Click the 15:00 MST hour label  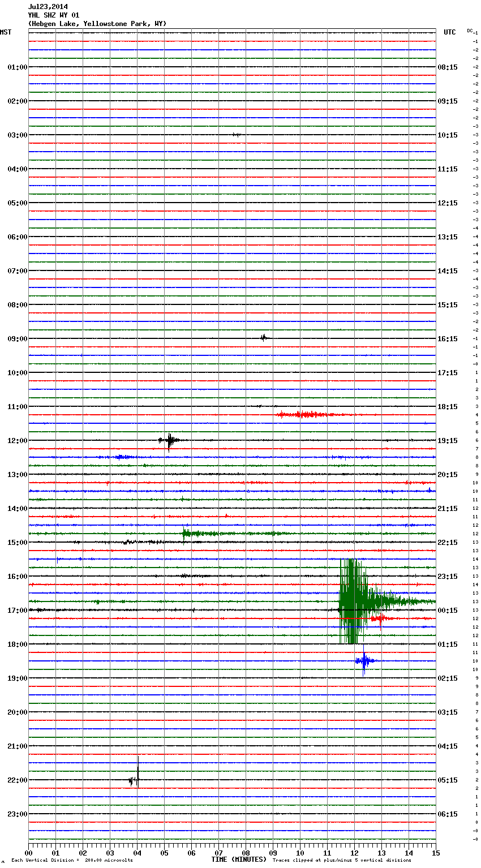[x=18, y=543]
